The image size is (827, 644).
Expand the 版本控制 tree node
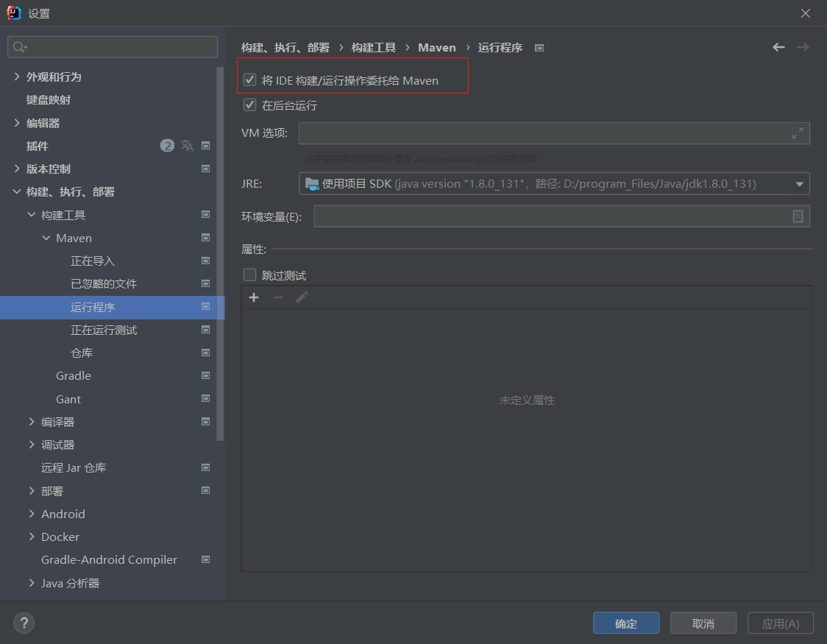coord(17,169)
